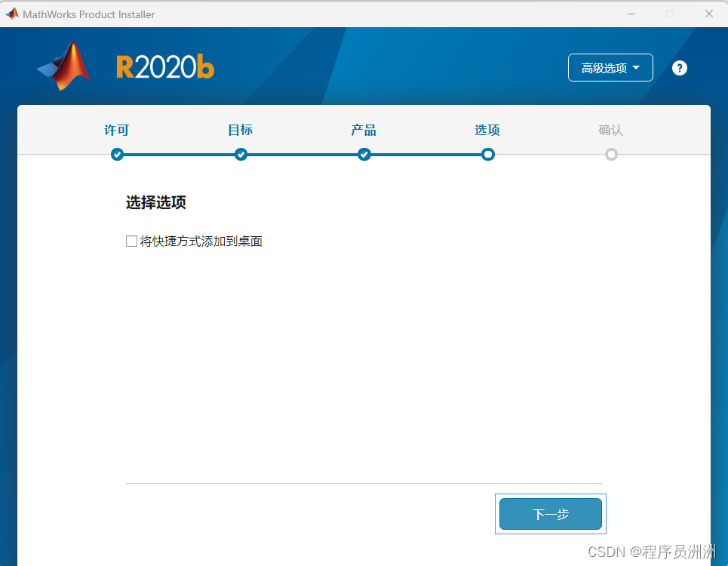Image resolution: width=728 pixels, height=566 pixels.
Task: Expand the 高级选项 dropdown
Action: pos(610,68)
